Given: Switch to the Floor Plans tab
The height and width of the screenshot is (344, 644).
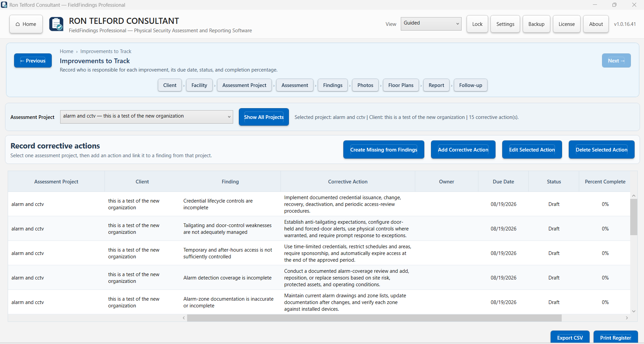Looking at the screenshot, I should tap(401, 85).
